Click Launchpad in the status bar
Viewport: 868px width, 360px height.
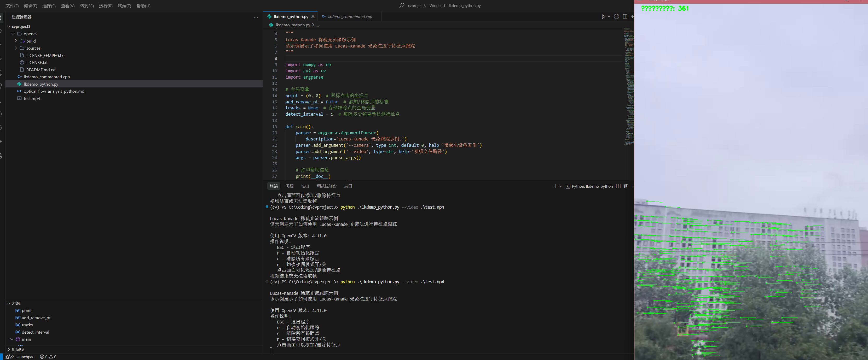[25, 357]
